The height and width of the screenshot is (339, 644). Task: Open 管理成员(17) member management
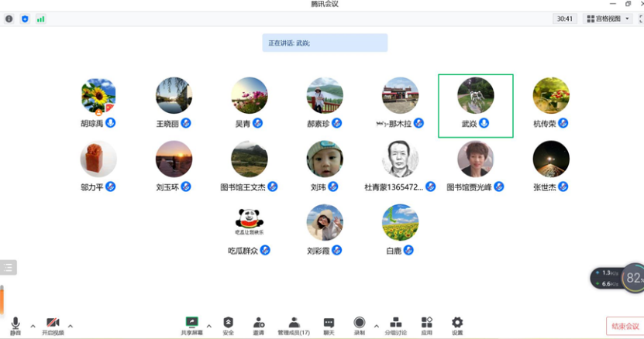(x=294, y=324)
